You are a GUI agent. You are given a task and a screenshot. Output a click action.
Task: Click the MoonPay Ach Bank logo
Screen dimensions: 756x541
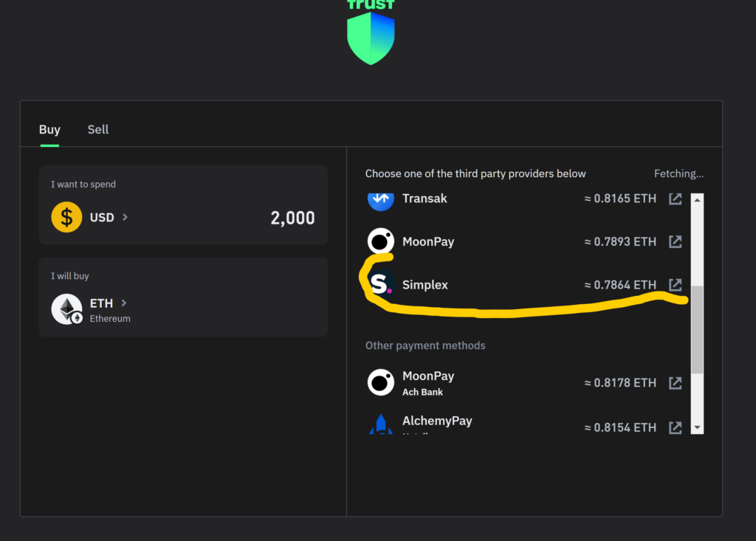(x=381, y=382)
